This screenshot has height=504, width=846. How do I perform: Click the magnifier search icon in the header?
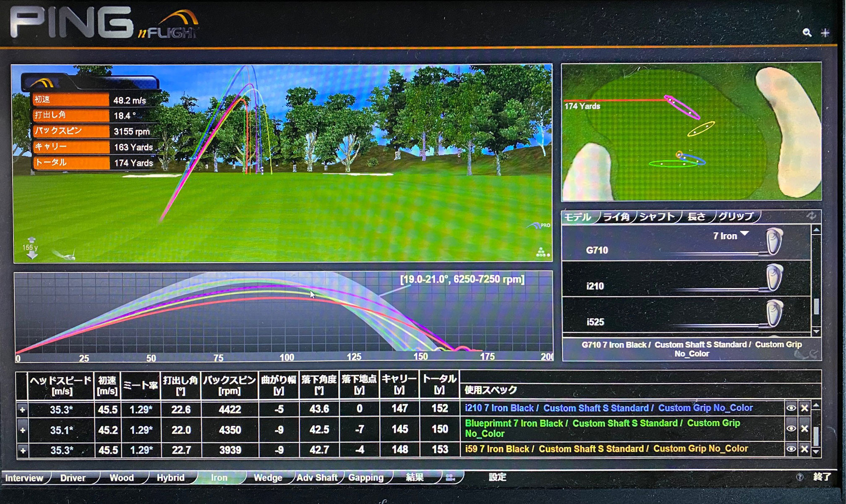pos(807,33)
